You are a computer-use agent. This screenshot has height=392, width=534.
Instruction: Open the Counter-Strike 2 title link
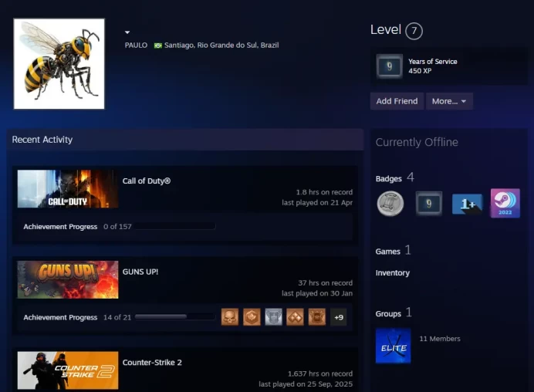click(x=152, y=363)
